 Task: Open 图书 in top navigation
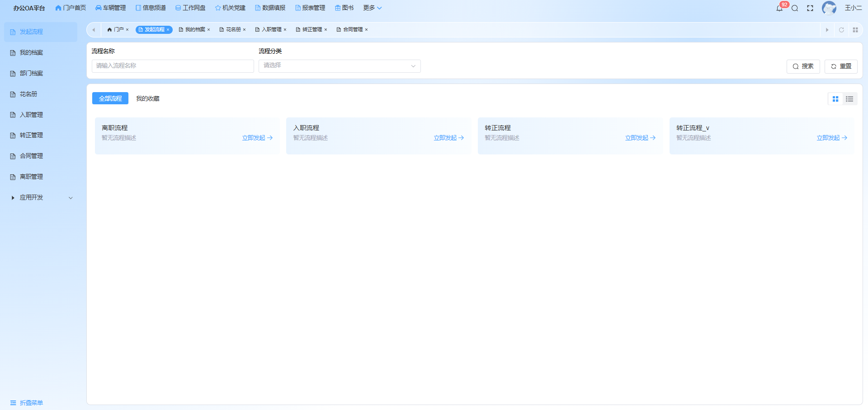pos(344,8)
